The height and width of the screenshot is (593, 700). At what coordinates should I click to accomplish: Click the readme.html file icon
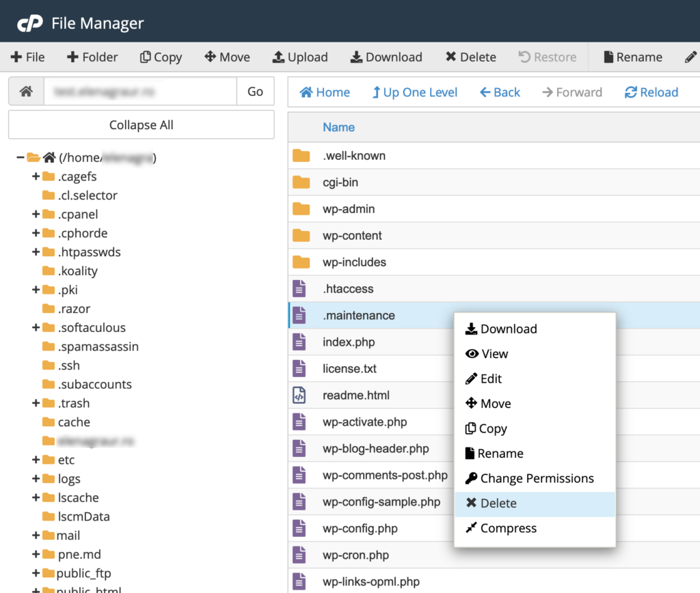tap(299, 396)
